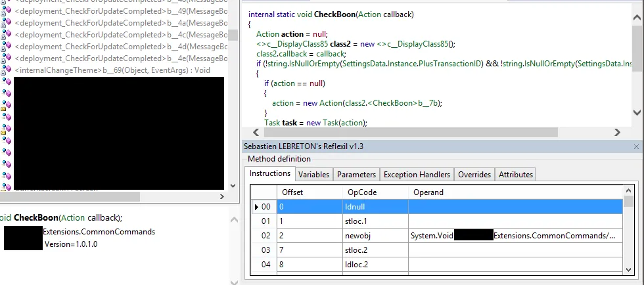Viewport: 644px width, 285px height.
Task: Select the internalChangeTheme b__69 method node
Action: click(112, 70)
